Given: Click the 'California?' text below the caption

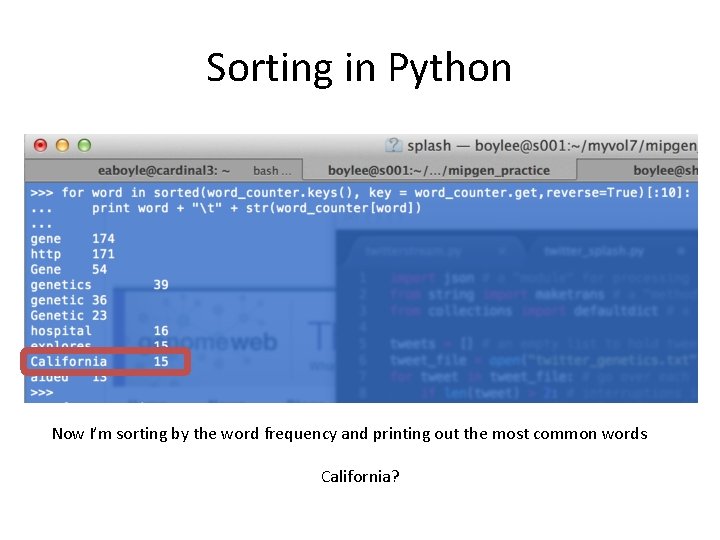Looking at the screenshot, I should [x=360, y=477].
